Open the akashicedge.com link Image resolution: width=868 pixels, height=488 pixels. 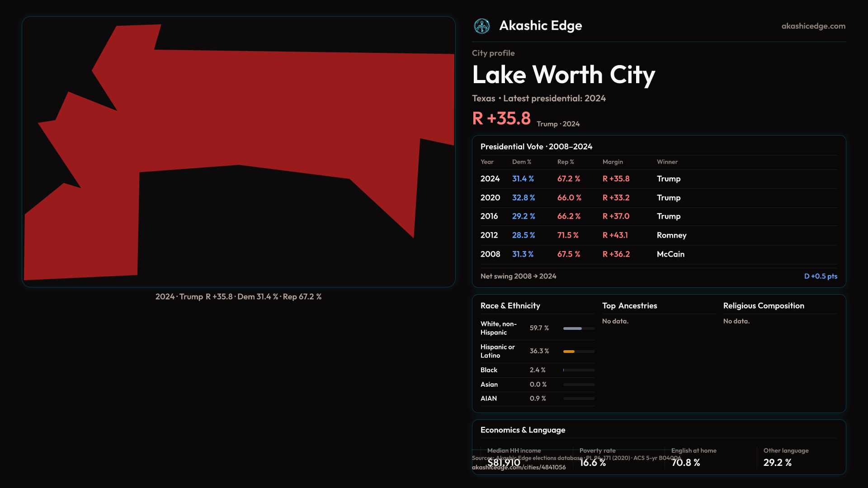[x=813, y=26]
